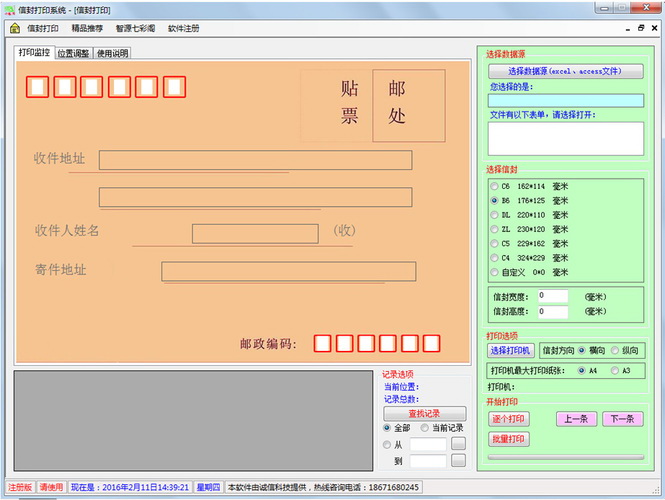
Task: Open the 智源七彩阁 menu
Action: [135, 28]
